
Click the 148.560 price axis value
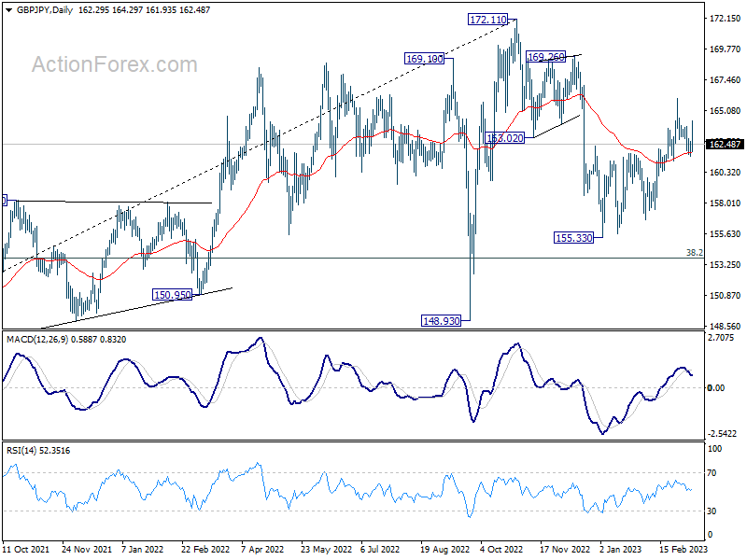click(x=726, y=326)
